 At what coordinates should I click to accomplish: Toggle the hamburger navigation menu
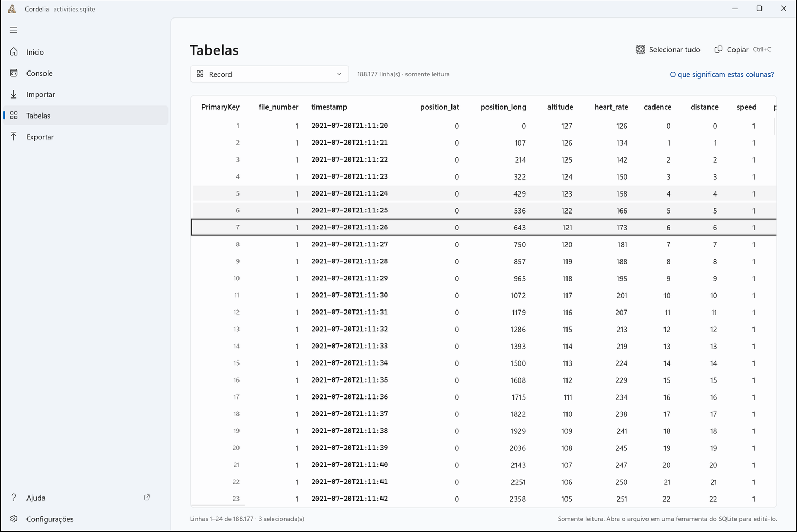[x=13, y=30]
